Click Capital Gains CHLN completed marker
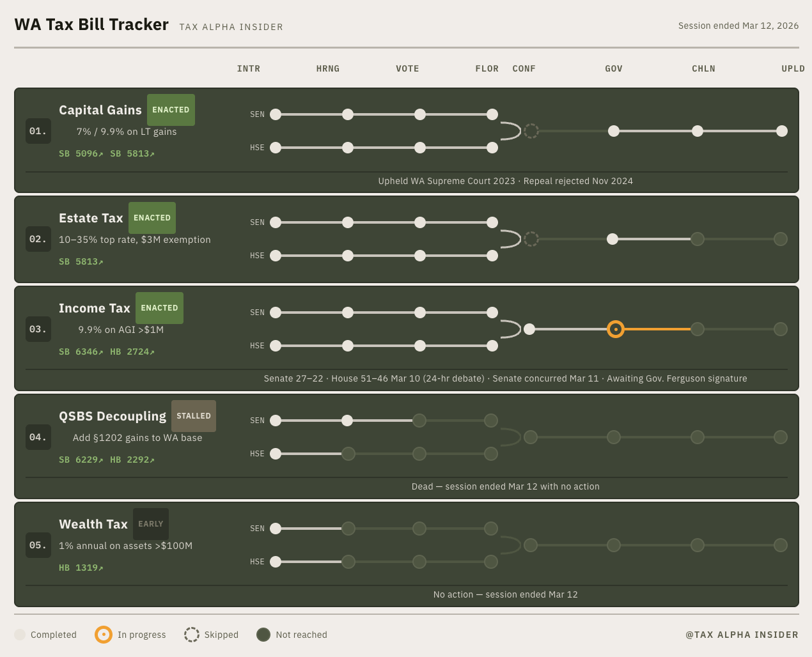The height and width of the screenshot is (657, 812). (698, 131)
